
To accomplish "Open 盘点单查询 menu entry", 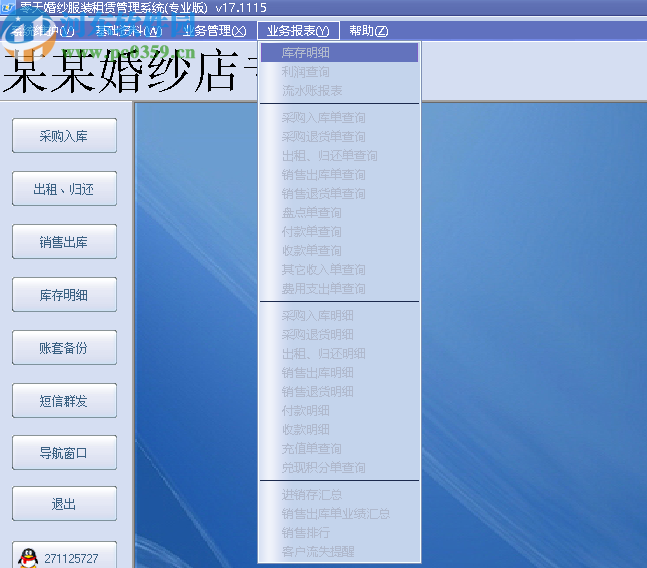I will [339, 213].
